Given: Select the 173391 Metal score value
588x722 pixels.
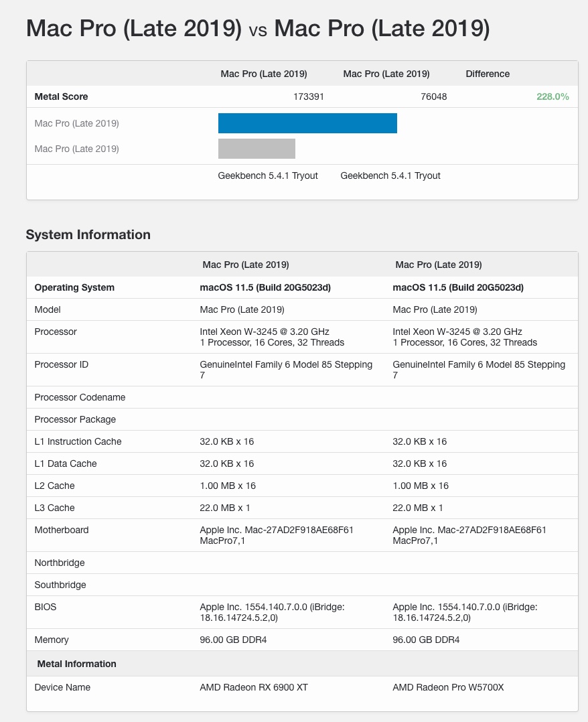Looking at the screenshot, I should [x=309, y=96].
